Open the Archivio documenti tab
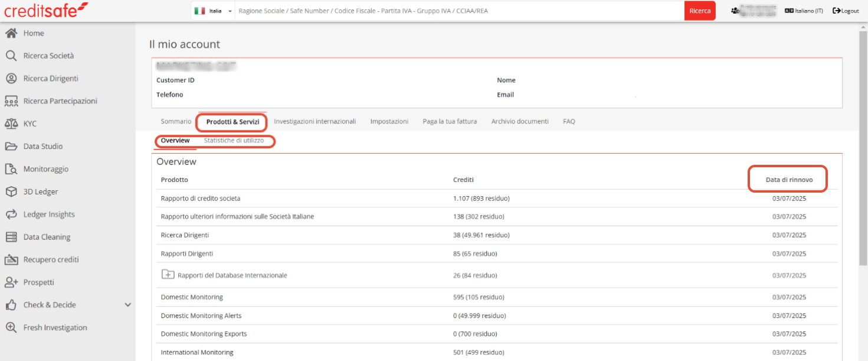Screen dimensions: 868x361 click(x=520, y=121)
